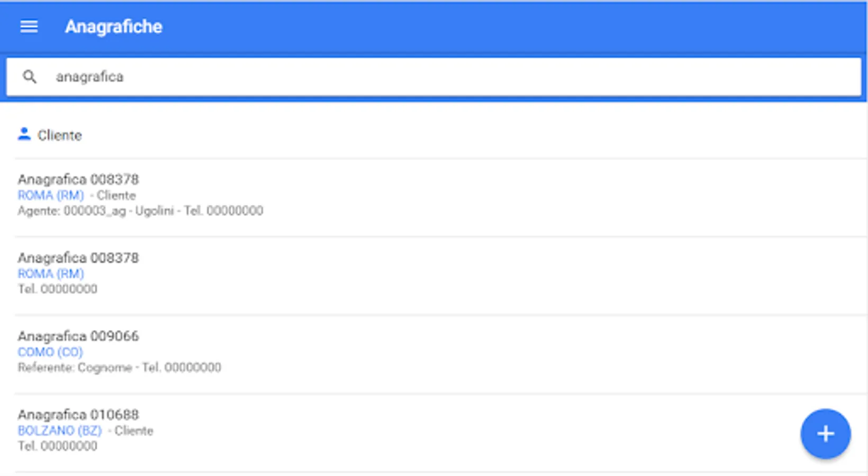Open the hamburger navigation menu

(x=29, y=26)
